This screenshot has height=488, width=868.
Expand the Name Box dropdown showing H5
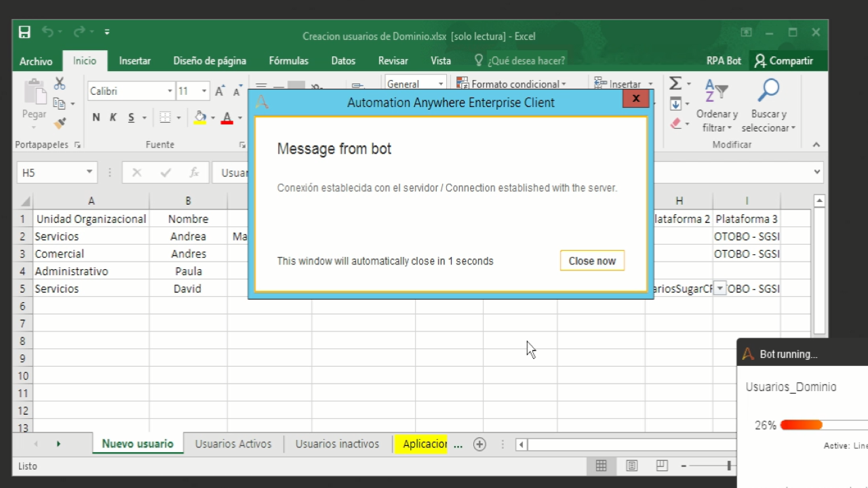[x=89, y=173]
